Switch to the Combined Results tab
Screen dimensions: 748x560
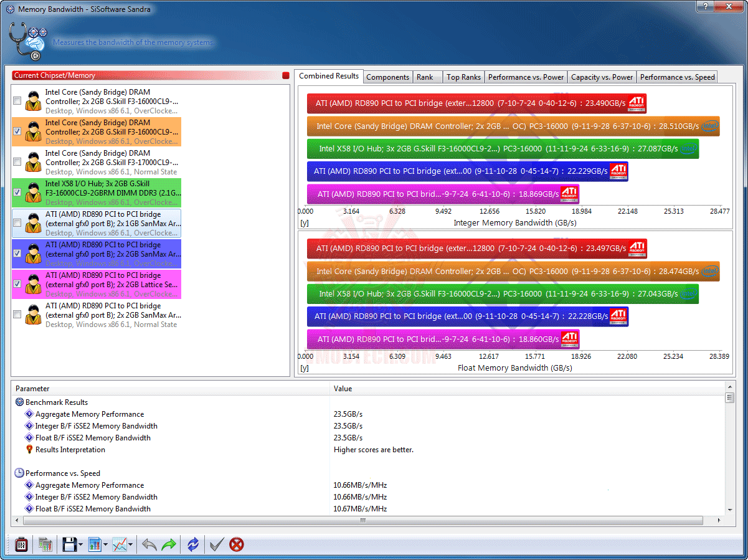click(329, 76)
